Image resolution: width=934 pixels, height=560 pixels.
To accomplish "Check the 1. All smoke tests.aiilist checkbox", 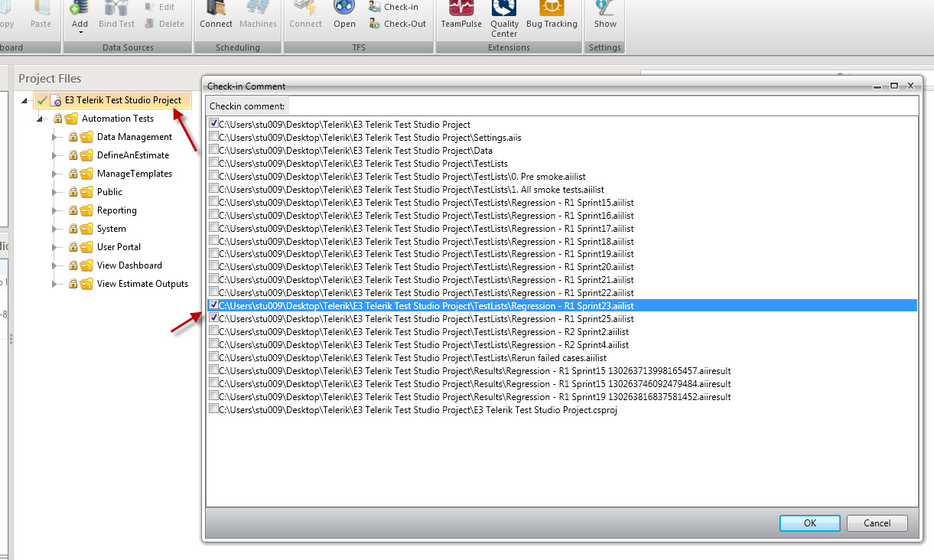I will click(x=213, y=188).
